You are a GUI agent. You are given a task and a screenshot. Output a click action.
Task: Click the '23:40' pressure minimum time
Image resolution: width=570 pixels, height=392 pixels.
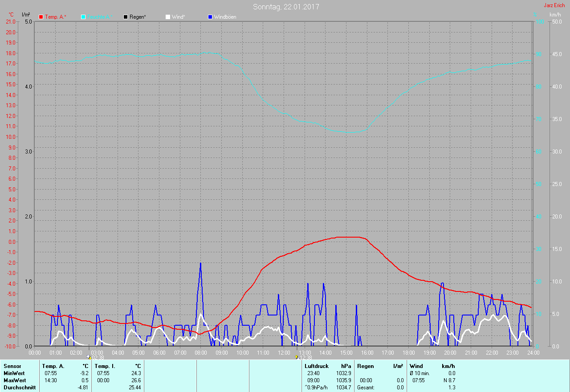(x=313, y=373)
